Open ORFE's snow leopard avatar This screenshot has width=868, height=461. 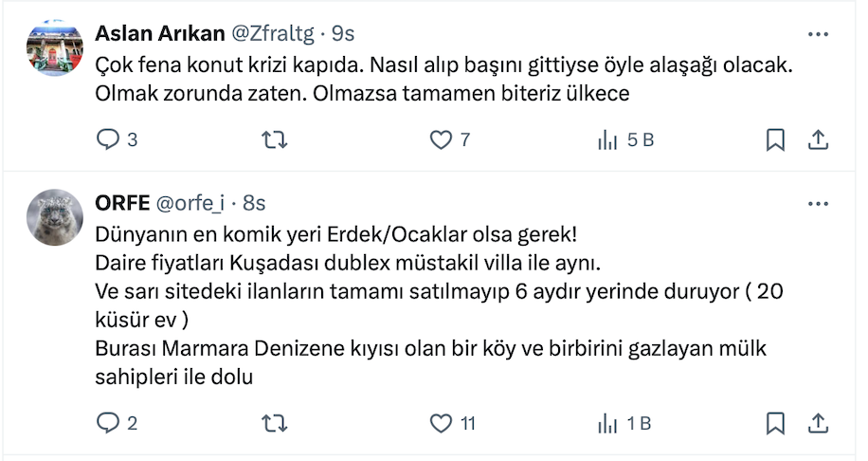tap(54, 217)
